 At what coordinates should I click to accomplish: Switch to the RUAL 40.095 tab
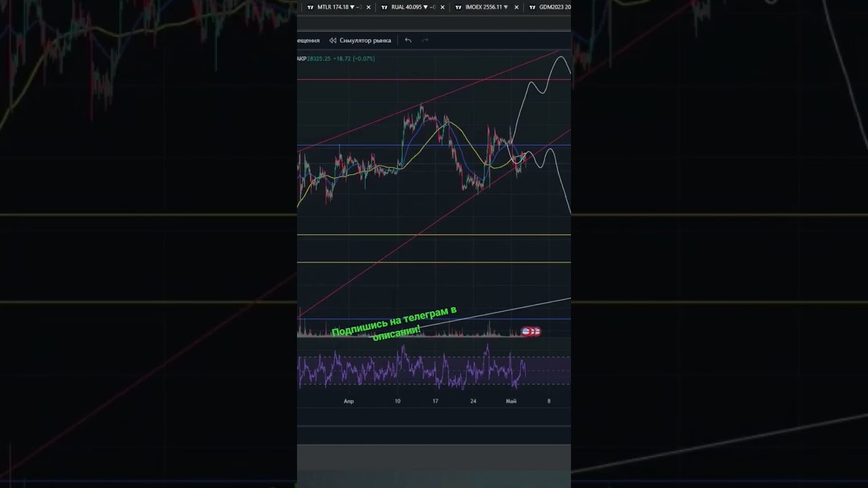click(413, 7)
